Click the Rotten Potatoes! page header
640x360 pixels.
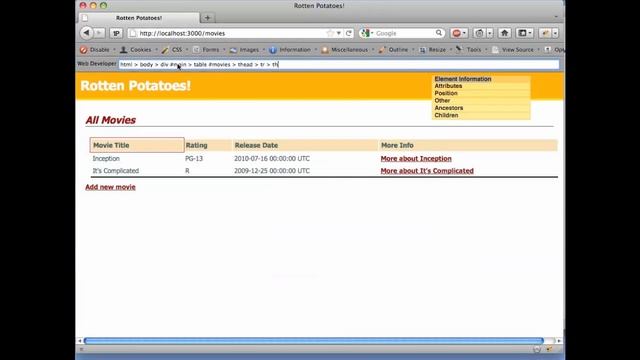[136, 86]
